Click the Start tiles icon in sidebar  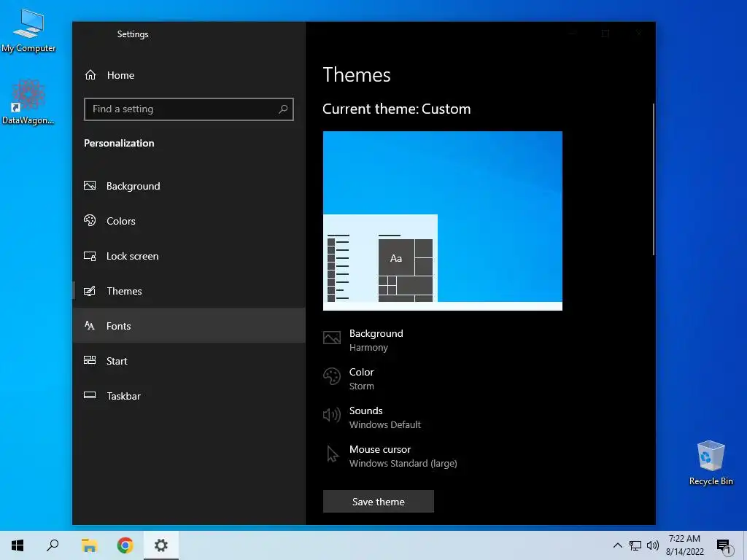90,360
